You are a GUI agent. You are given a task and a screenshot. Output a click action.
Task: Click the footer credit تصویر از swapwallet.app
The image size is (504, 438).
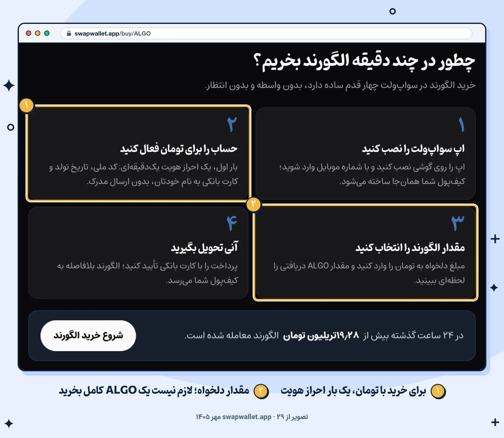click(252, 417)
